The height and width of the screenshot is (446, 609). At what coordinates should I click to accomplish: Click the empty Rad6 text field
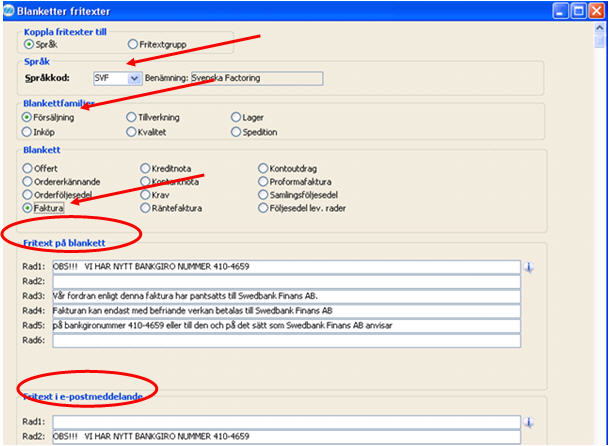[x=286, y=341]
